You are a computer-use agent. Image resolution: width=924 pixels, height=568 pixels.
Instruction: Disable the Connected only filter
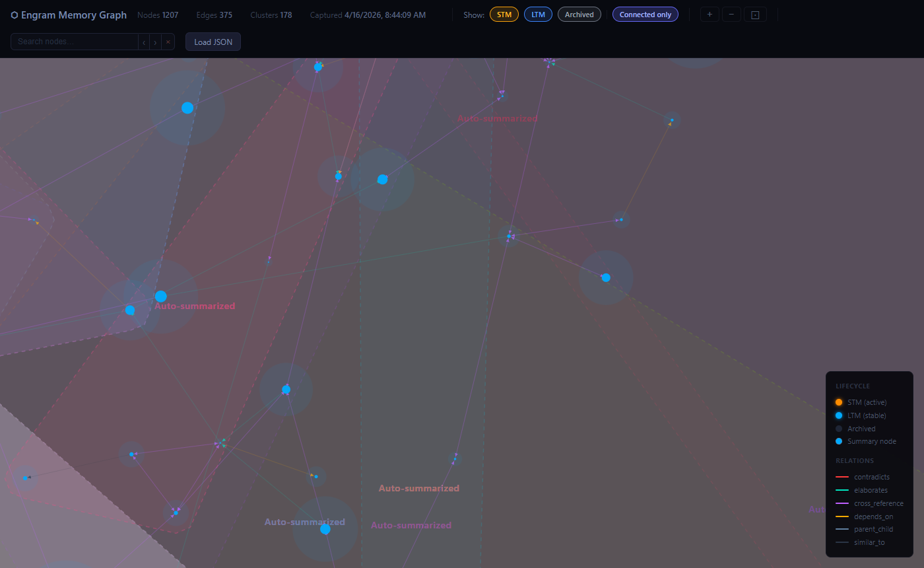645,14
